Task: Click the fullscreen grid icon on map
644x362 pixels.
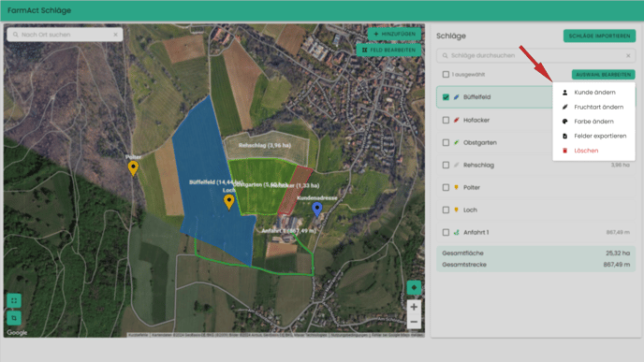Action: click(x=14, y=300)
